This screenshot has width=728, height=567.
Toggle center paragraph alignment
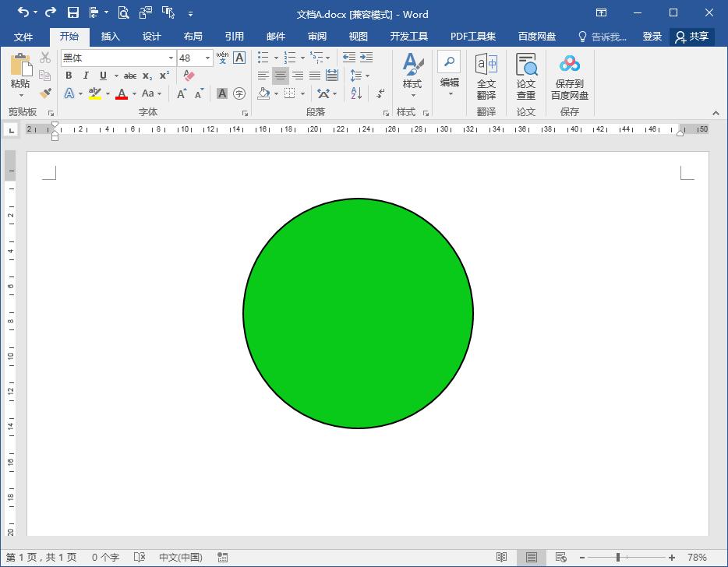[280, 76]
